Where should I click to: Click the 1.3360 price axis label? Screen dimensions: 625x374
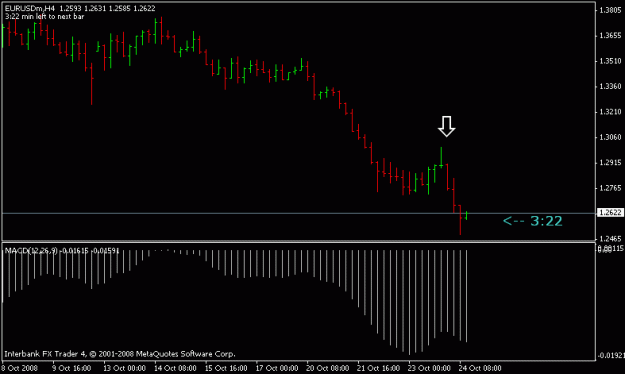coord(611,87)
